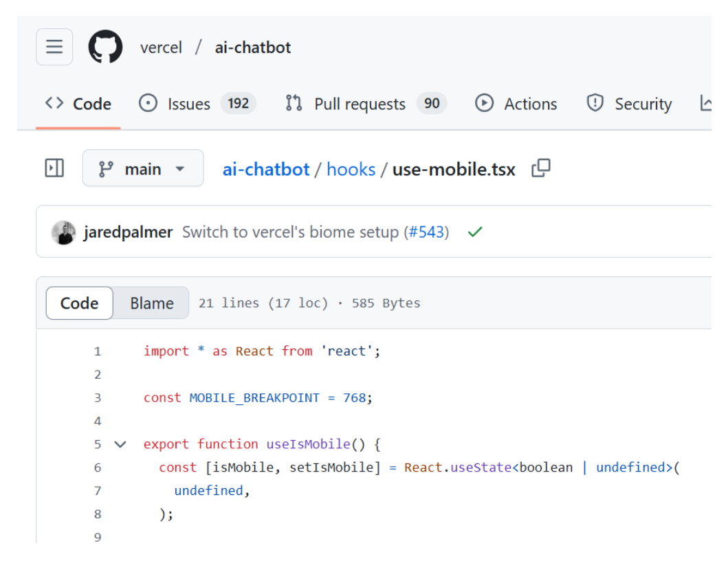
Task: Click the Pull requests branch icon
Action: click(294, 102)
